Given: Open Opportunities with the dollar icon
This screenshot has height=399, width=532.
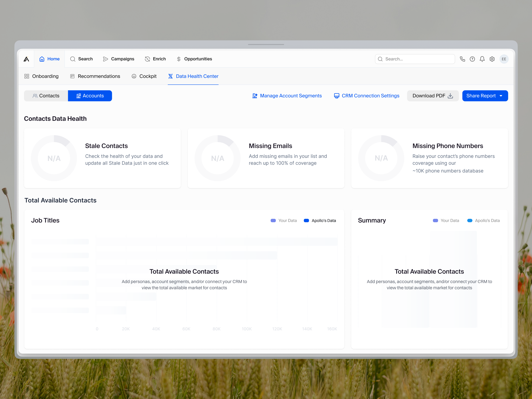Looking at the screenshot, I should pos(179,59).
